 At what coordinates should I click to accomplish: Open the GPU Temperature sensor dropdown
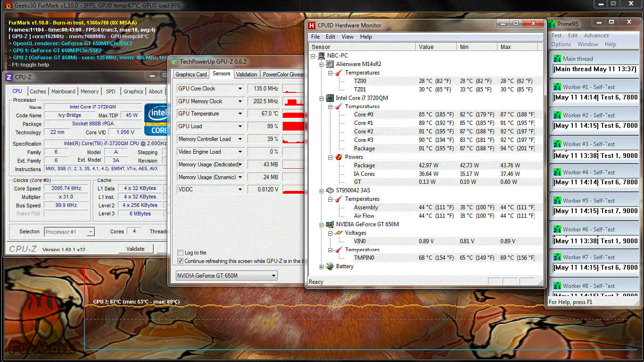(x=240, y=114)
